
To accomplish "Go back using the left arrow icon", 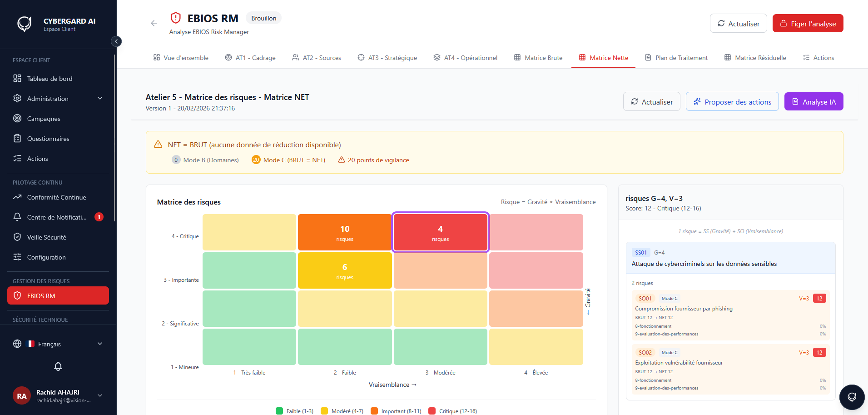I will coord(154,23).
